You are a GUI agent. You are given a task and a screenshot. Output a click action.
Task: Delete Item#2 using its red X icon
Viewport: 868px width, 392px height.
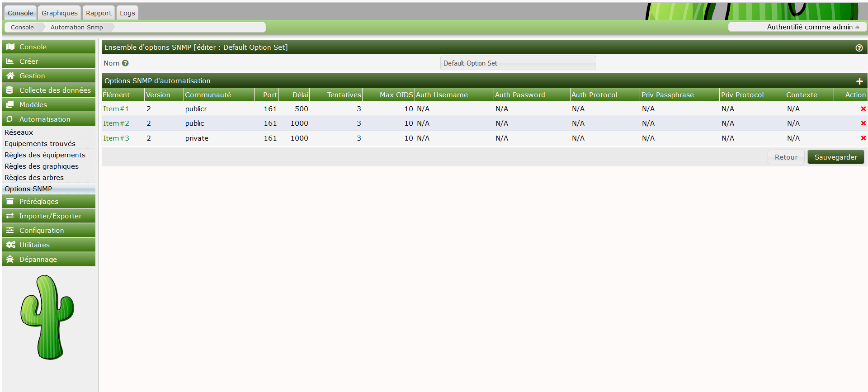point(863,123)
